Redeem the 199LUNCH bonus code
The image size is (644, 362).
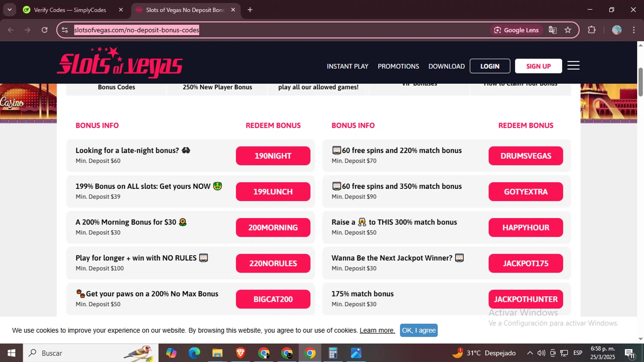tap(273, 192)
